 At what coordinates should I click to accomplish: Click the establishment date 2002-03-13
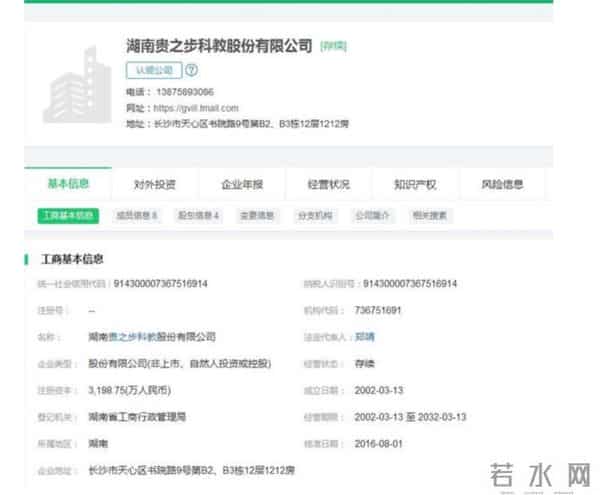[x=379, y=391]
